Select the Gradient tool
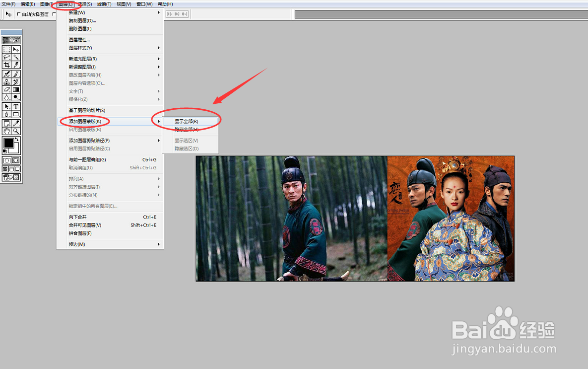The height and width of the screenshot is (369, 588). click(x=16, y=89)
